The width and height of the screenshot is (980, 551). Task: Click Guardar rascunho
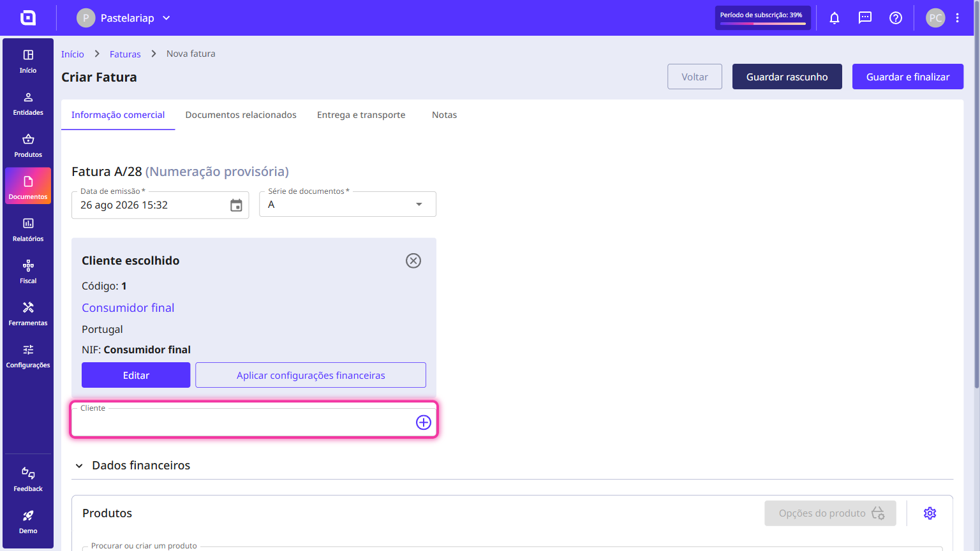(x=787, y=77)
